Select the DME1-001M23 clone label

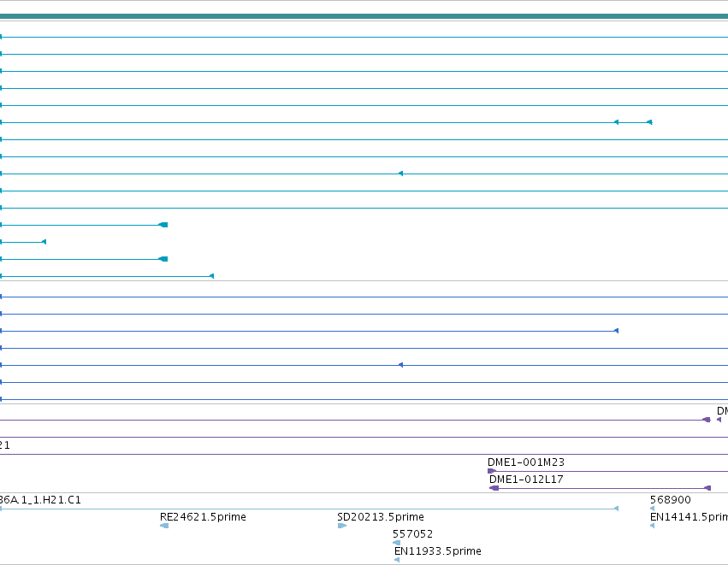[526, 462]
